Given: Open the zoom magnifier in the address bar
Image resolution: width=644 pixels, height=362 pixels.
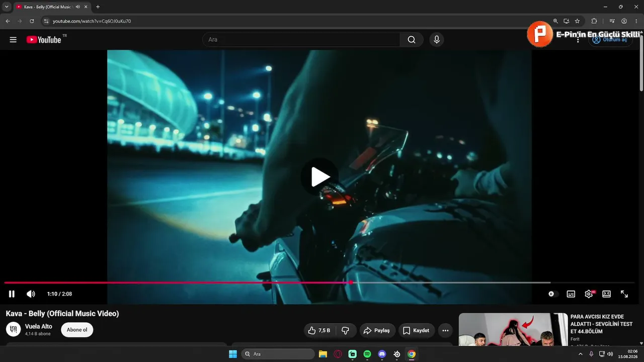Looking at the screenshot, I should 555,21.
